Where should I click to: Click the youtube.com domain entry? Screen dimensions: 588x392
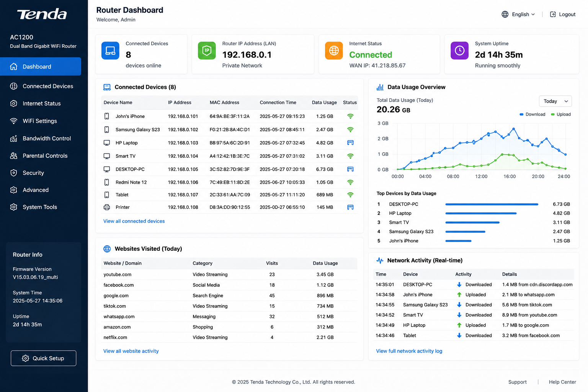(118, 274)
